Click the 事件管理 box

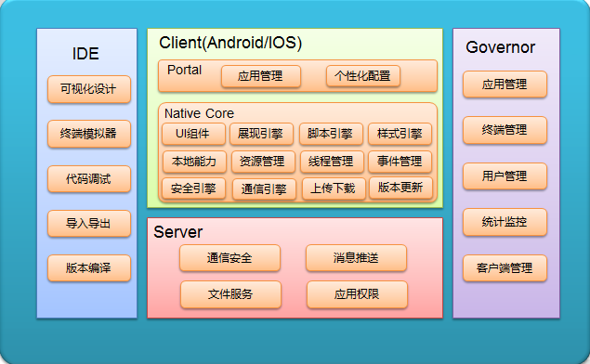pos(400,162)
